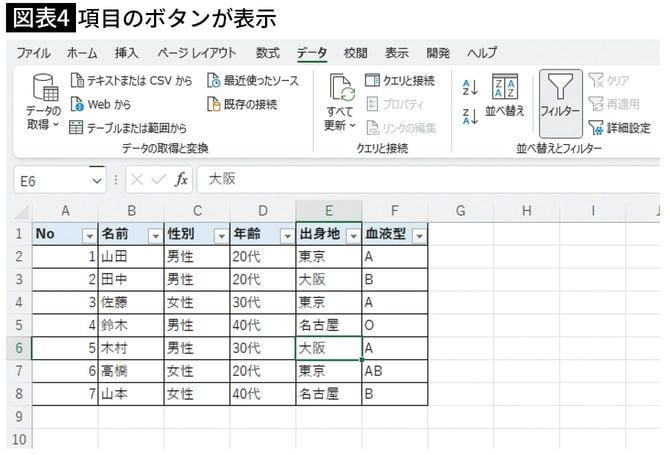Click クリア filter button
The height and width of the screenshot is (455, 670).
point(608,80)
